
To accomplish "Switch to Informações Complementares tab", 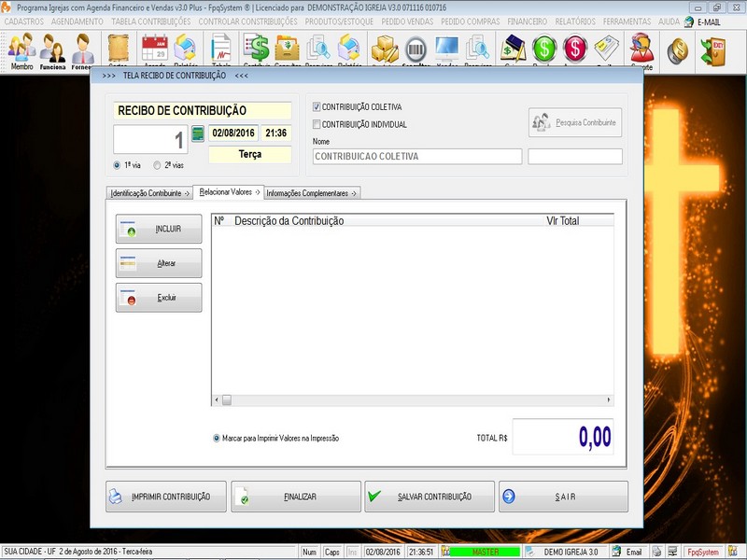I will (x=311, y=193).
